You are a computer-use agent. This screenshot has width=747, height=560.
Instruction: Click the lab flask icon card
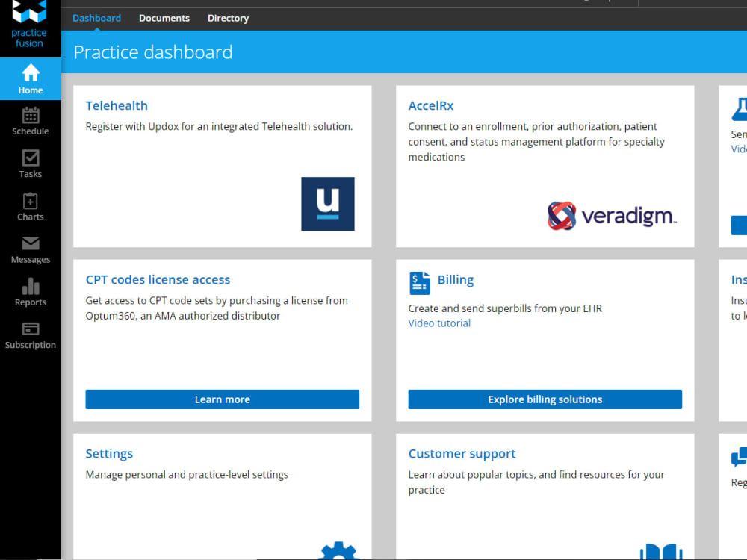[x=740, y=110]
